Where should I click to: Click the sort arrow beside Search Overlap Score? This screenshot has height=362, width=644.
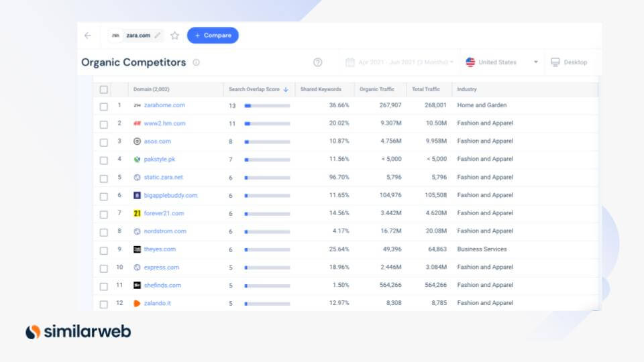[286, 89]
